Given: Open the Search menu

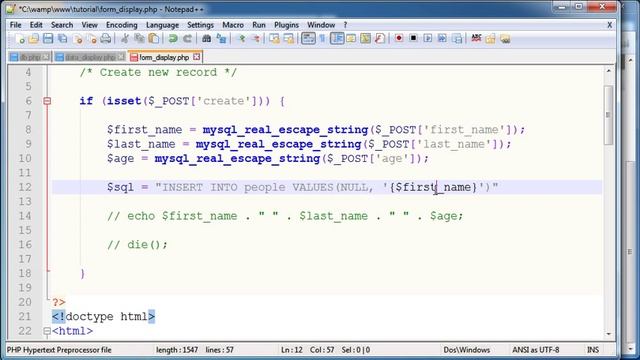Looking at the screenshot, I should [62, 25].
